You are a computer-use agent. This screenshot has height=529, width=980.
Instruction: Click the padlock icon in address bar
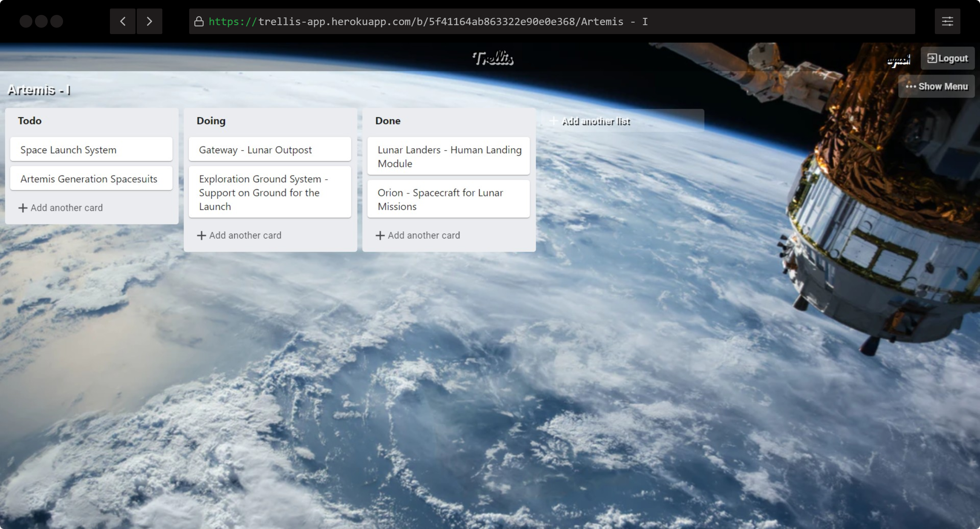pyautogui.click(x=199, y=21)
